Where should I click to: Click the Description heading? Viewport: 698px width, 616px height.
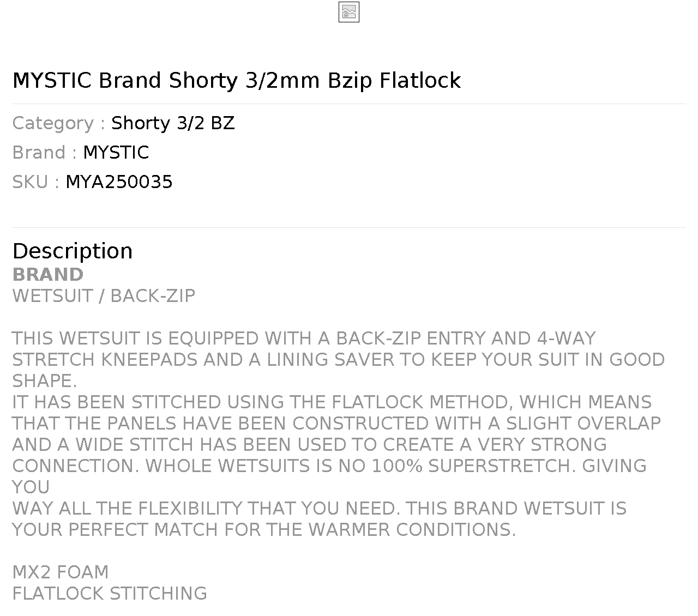coord(72,251)
